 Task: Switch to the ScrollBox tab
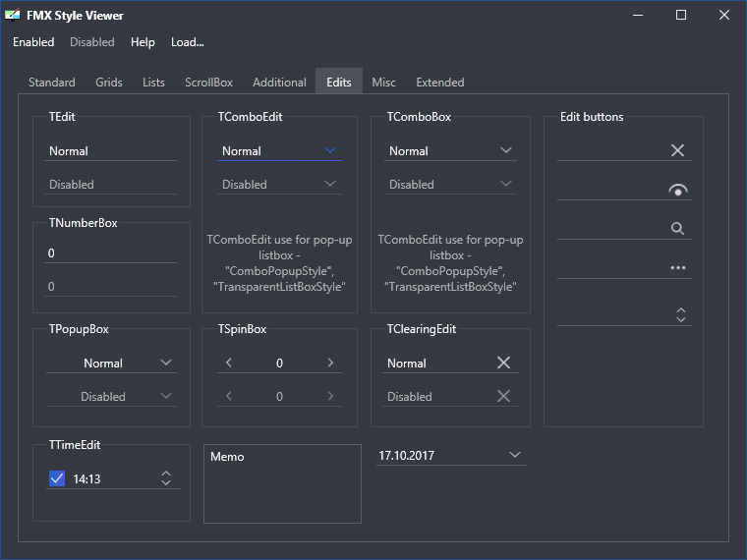pyautogui.click(x=208, y=83)
